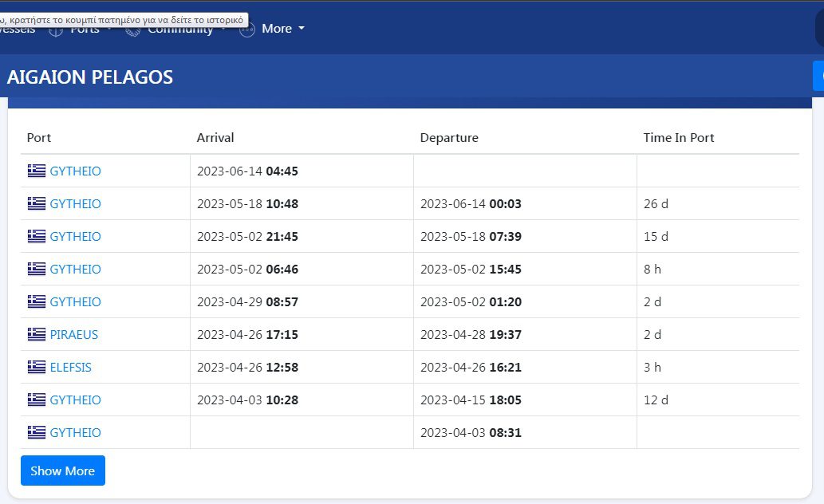Open the ELEFSIS port link
The image size is (824, 504).
point(70,367)
